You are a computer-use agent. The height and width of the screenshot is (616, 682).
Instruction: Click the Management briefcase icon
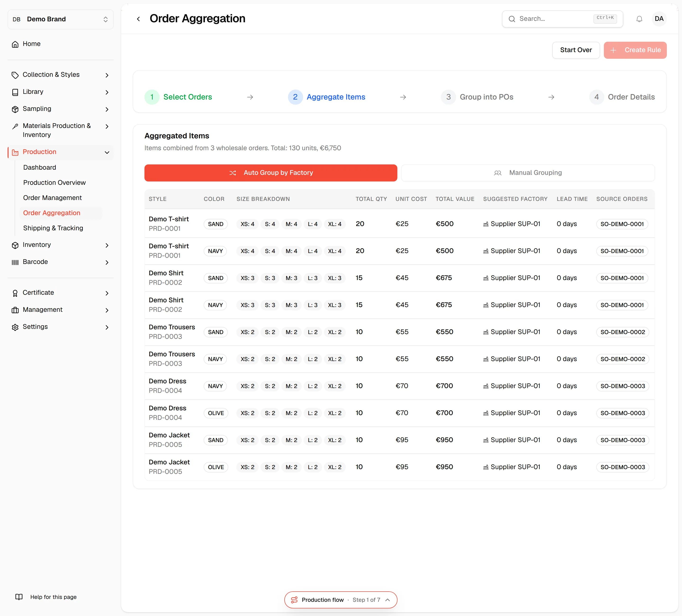(x=15, y=310)
